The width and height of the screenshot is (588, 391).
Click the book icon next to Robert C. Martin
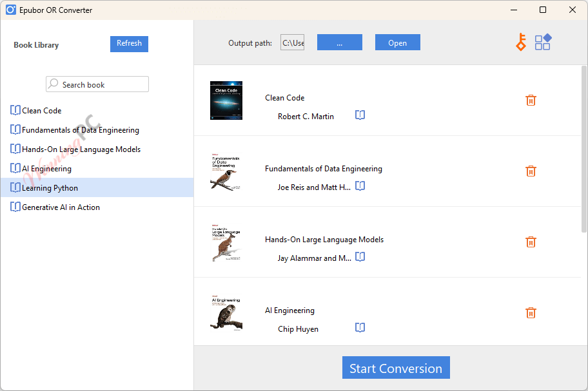(x=360, y=115)
